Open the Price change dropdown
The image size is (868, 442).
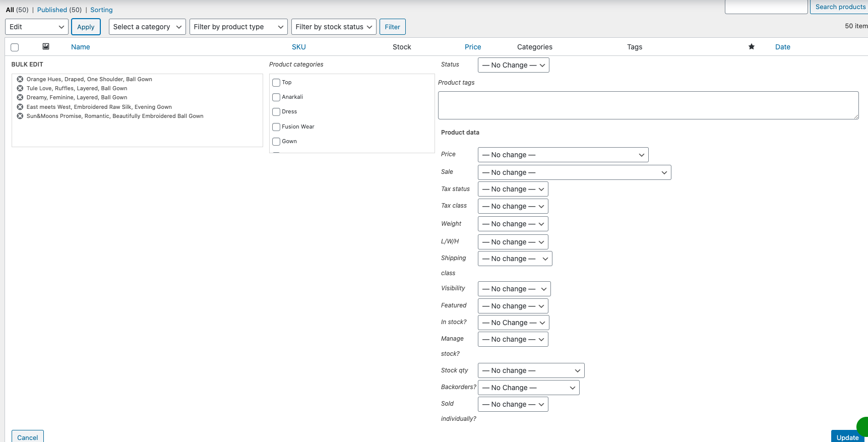563,155
